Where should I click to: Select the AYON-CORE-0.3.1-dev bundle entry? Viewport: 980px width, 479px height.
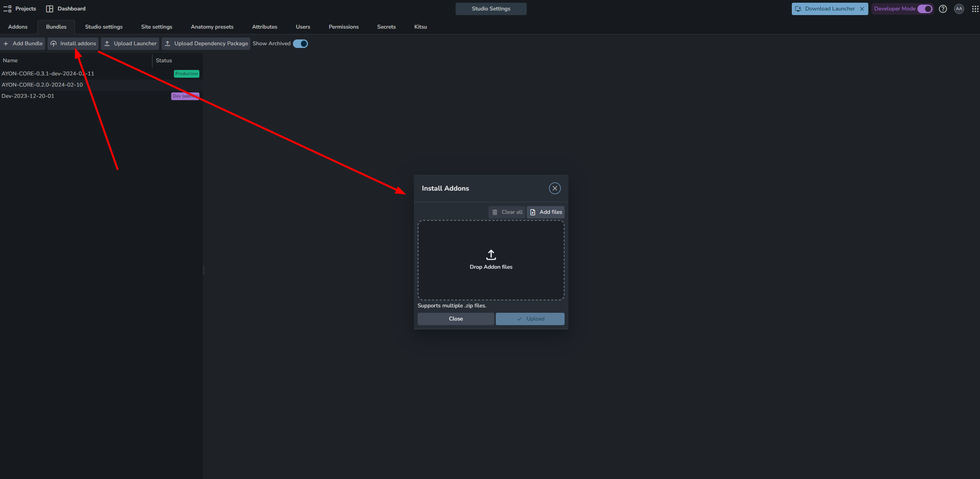tap(48, 73)
